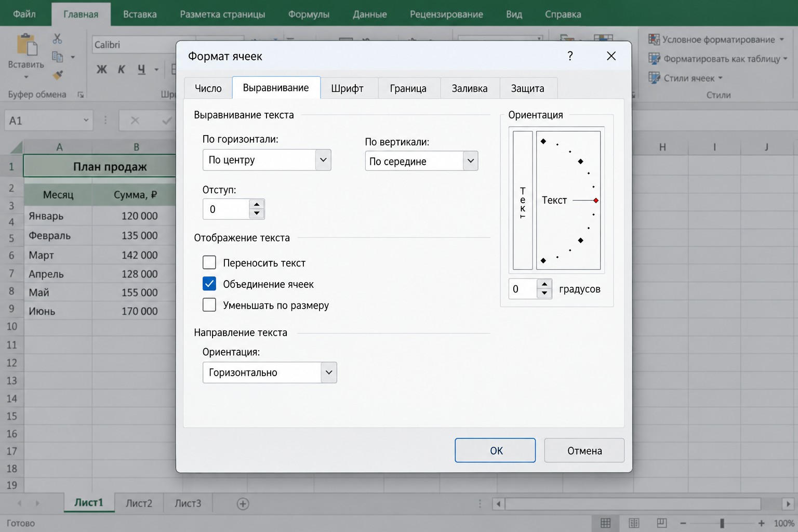Click the Отступ input field
Image resolution: width=798 pixels, height=532 pixels.
(227, 209)
